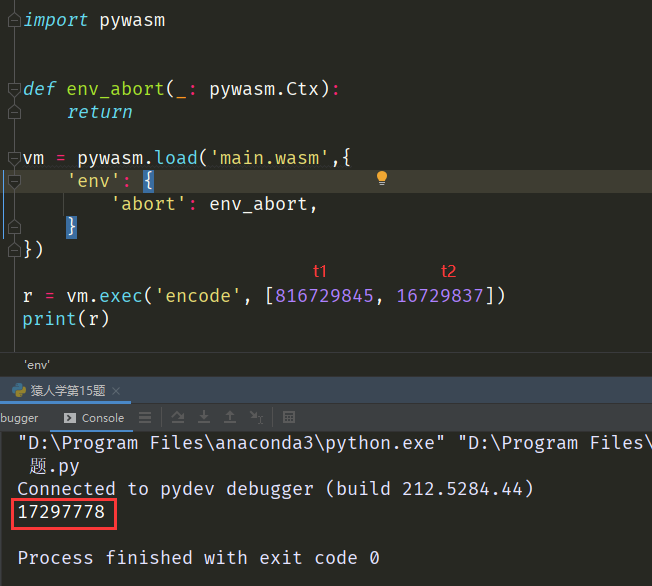This screenshot has width=652, height=586.
Task: Click the 17297778 output in console
Action: [61, 514]
